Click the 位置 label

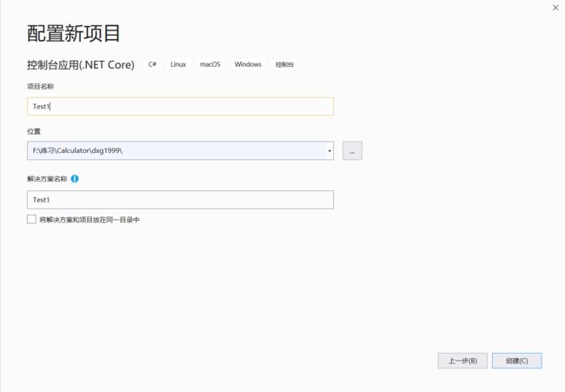[x=34, y=131]
